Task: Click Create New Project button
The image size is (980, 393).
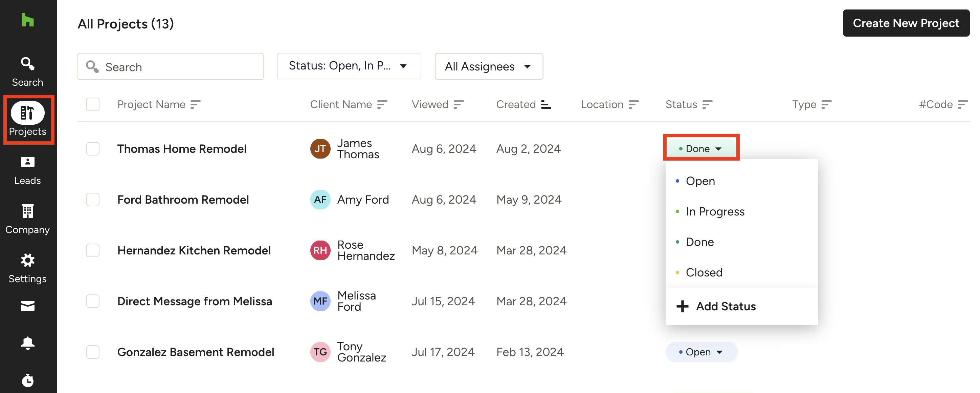Action: 906,23
